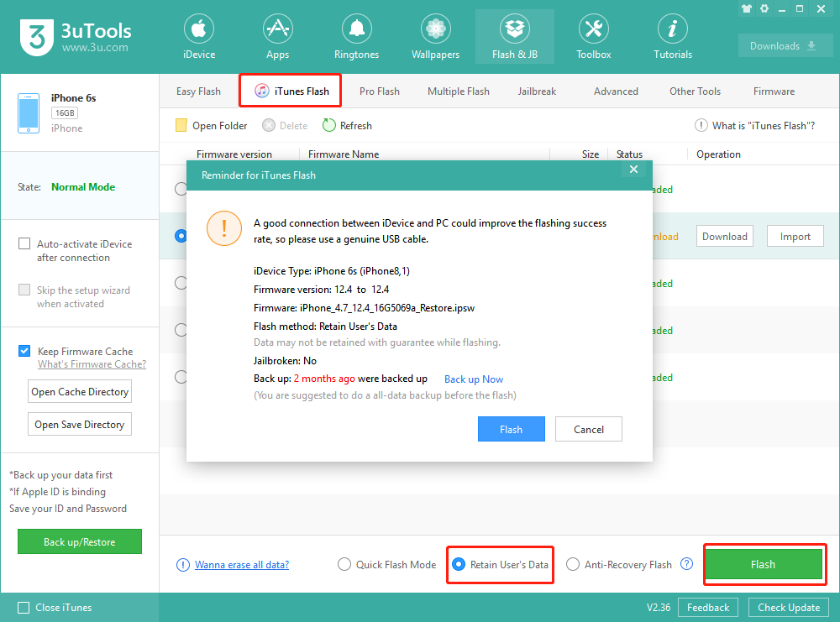Refresh the firmware list
The image size is (840, 622).
pos(347,125)
